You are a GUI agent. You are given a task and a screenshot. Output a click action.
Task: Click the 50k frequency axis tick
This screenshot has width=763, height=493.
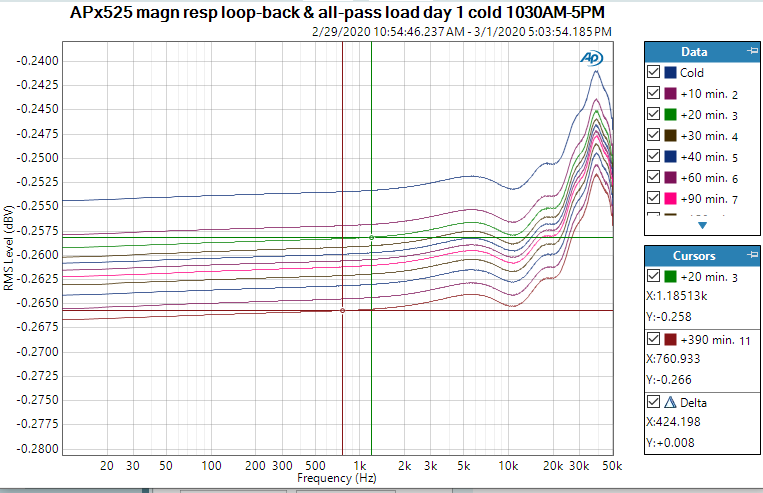click(x=612, y=466)
